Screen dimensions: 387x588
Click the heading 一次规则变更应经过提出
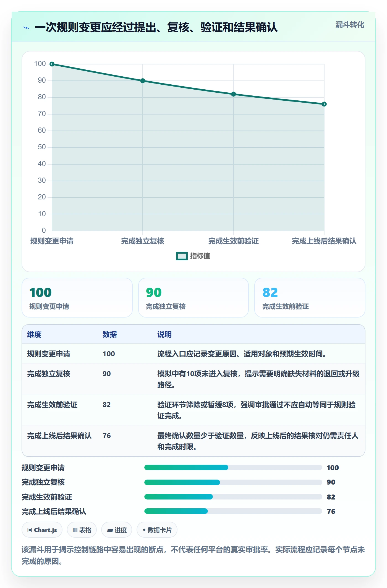156,27
